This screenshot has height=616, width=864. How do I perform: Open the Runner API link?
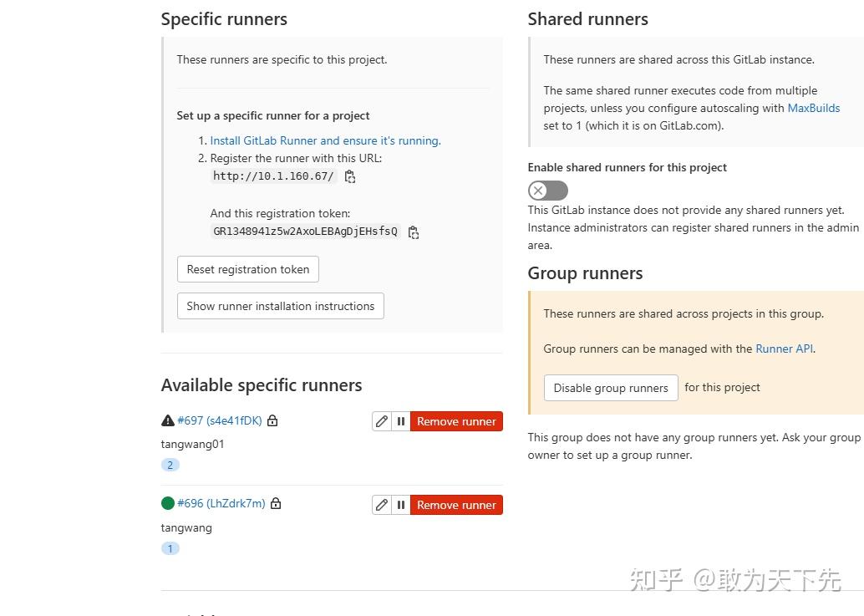point(783,349)
